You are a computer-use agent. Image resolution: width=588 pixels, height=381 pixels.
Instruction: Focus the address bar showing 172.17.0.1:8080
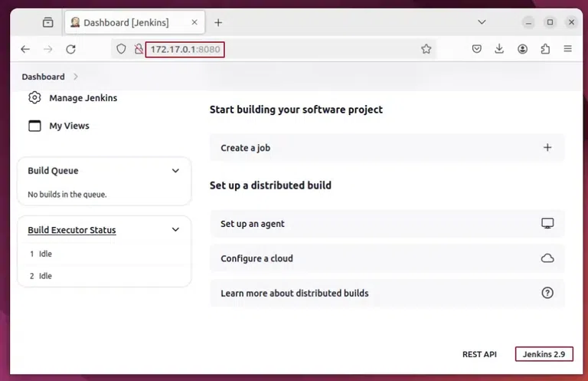click(306, 49)
